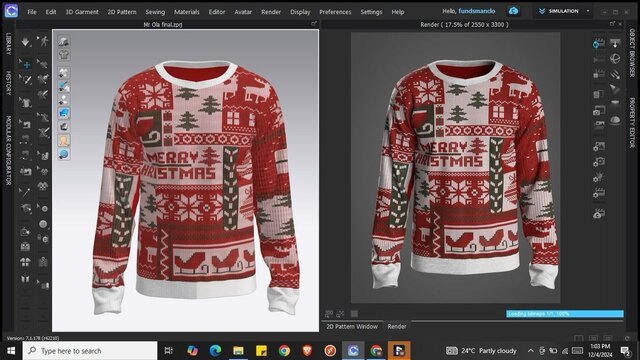Launch Brave browser from the taskbar
The image size is (640, 360).
coord(307,350)
